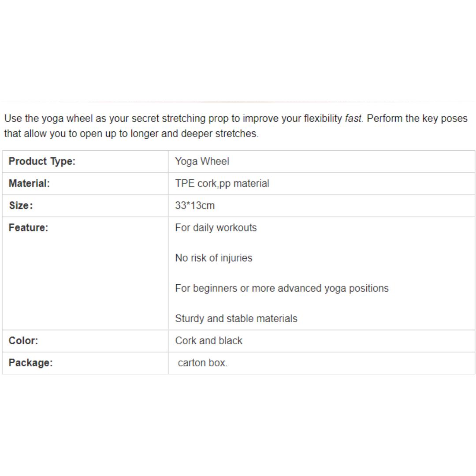Image resolution: width=476 pixels, height=476 pixels.
Task: Click the "Size:" label in table
Action: [21, 205]
